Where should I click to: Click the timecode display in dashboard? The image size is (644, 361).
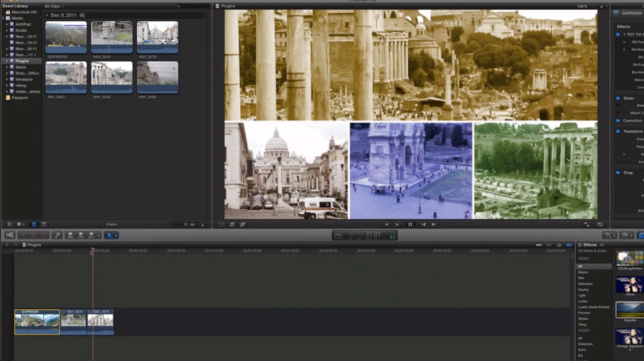pos(365,235)
